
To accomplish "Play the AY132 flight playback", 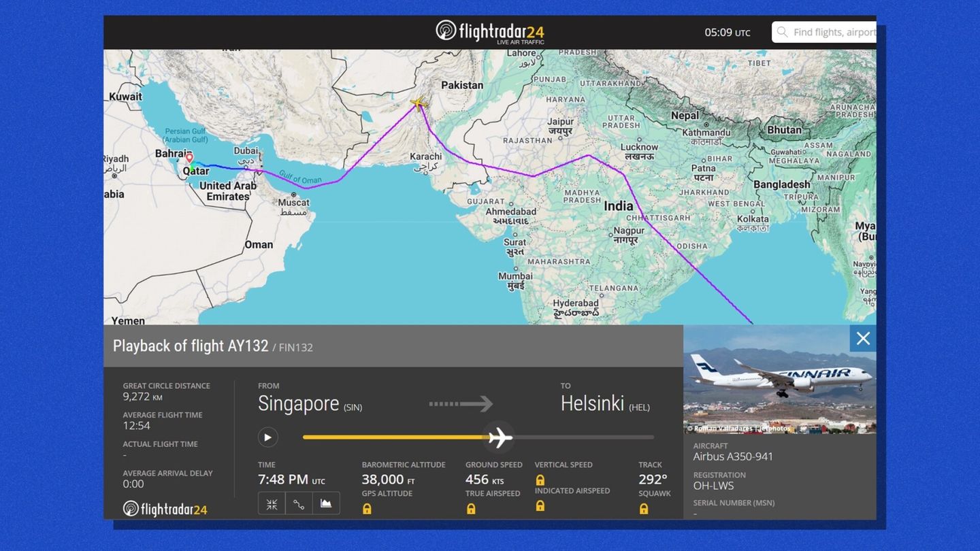I will point(267,437).
